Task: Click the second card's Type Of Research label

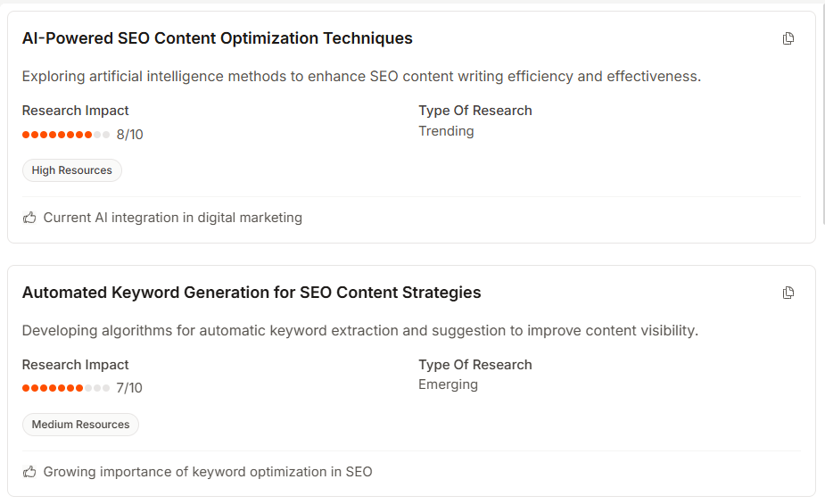Action: point(474,365)
